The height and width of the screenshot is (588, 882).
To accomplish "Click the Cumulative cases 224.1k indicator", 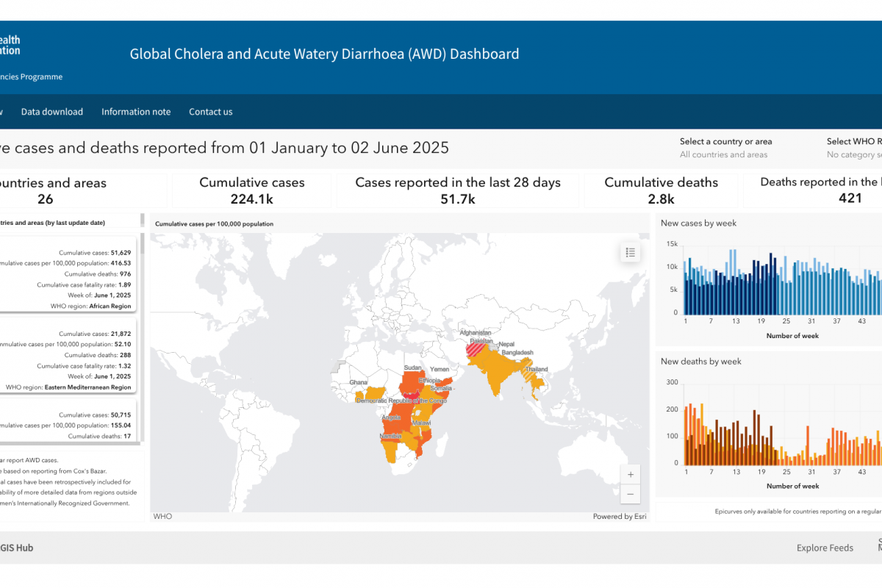I will [252, 190].
